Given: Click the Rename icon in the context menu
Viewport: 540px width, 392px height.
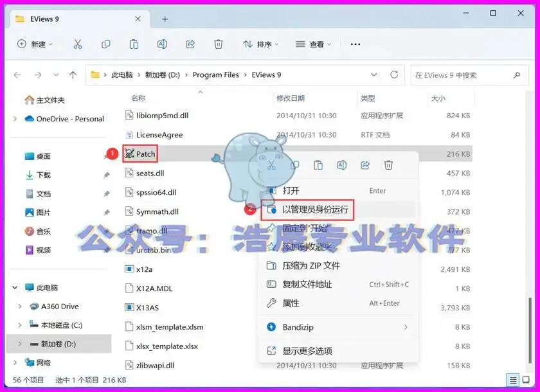Looking at the screenshot, I should tap(341, 165).
